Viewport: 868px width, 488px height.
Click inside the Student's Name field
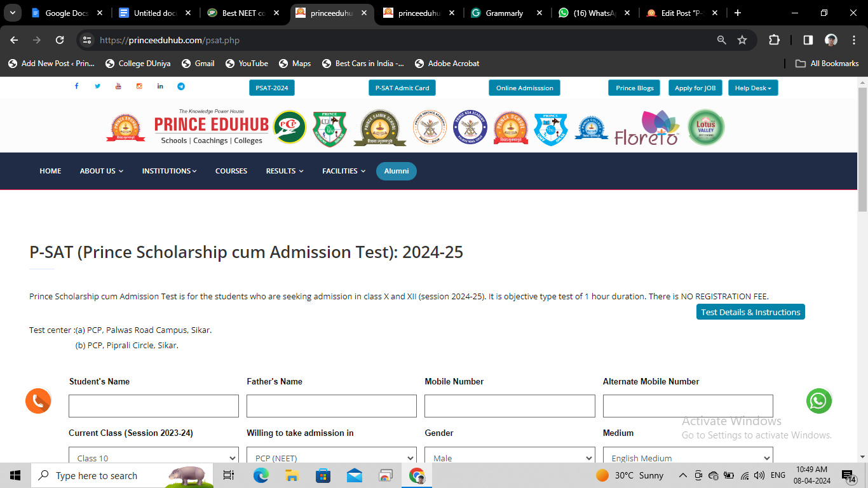click(x=153, y=405)
